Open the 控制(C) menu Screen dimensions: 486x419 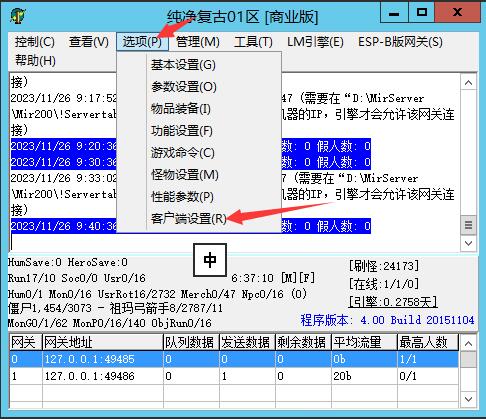pyautogui.click(x=35, y=42)
